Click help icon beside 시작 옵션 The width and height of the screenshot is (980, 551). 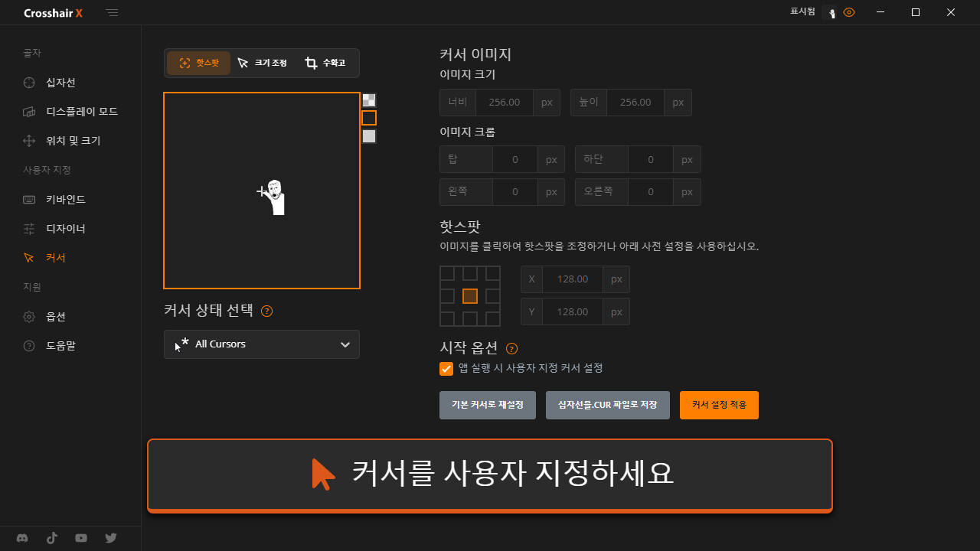tap(512, 348)
